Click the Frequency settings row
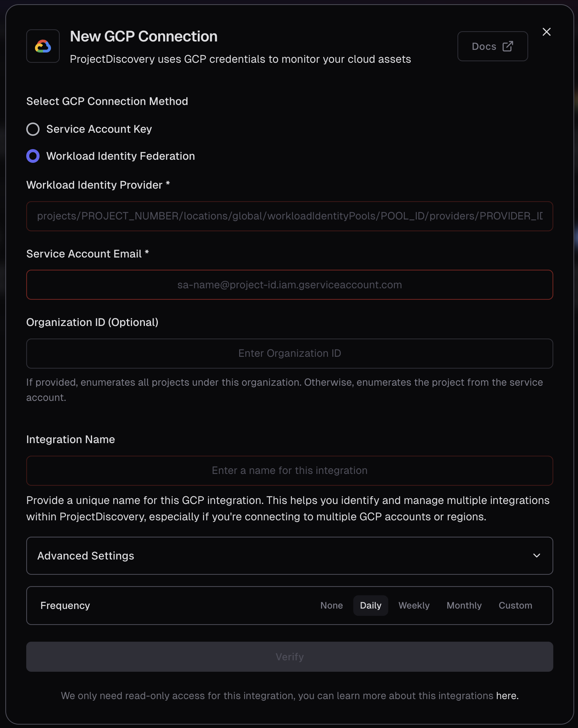This screenshot has width=578, height=728. [x=152, y=605]
